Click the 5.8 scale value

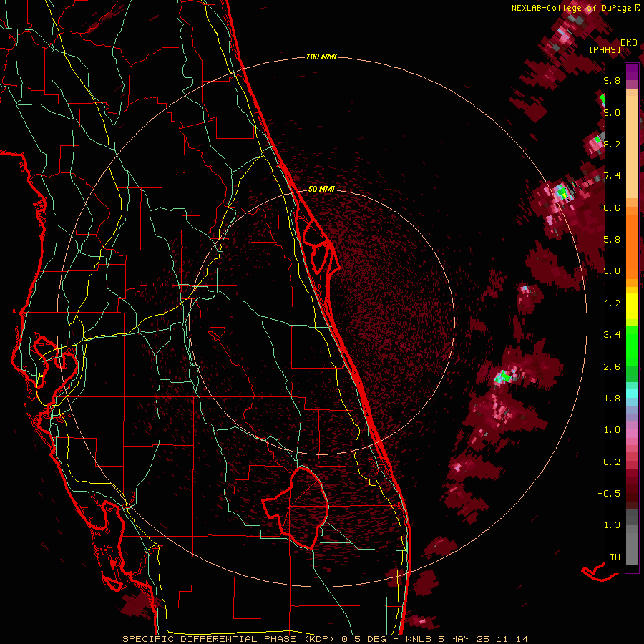pos(612,240)
